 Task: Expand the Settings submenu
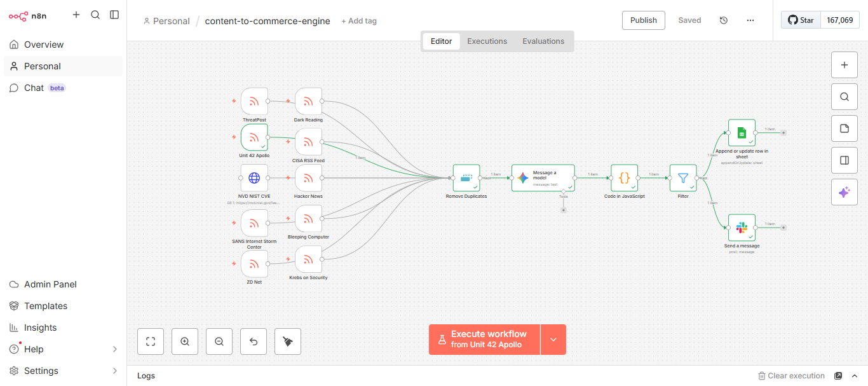click(x=115, y=371)
